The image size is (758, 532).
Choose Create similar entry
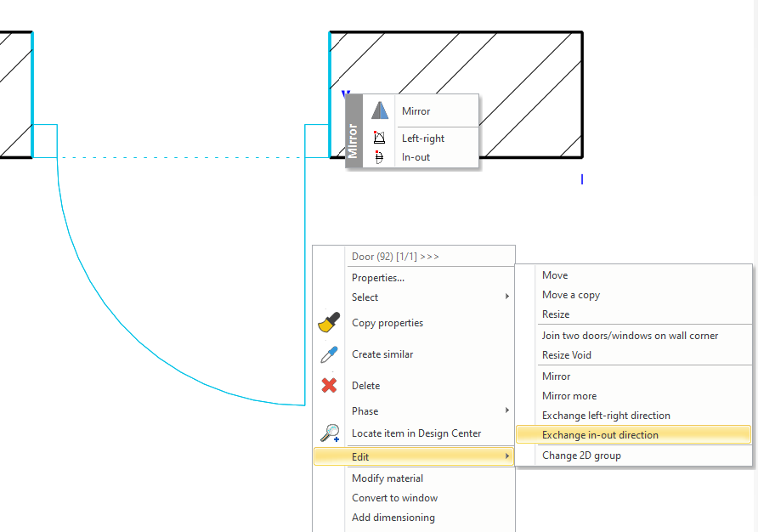414,354
